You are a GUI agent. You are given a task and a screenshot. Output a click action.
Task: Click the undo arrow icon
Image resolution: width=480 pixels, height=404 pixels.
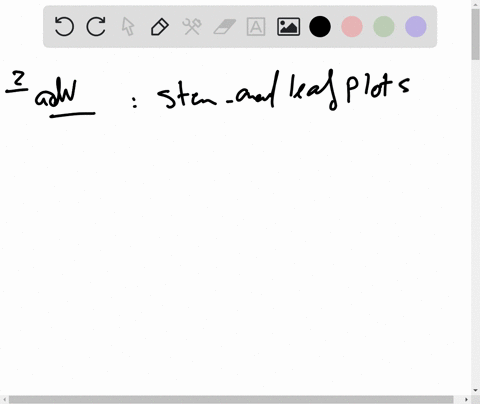coord(64,27)
